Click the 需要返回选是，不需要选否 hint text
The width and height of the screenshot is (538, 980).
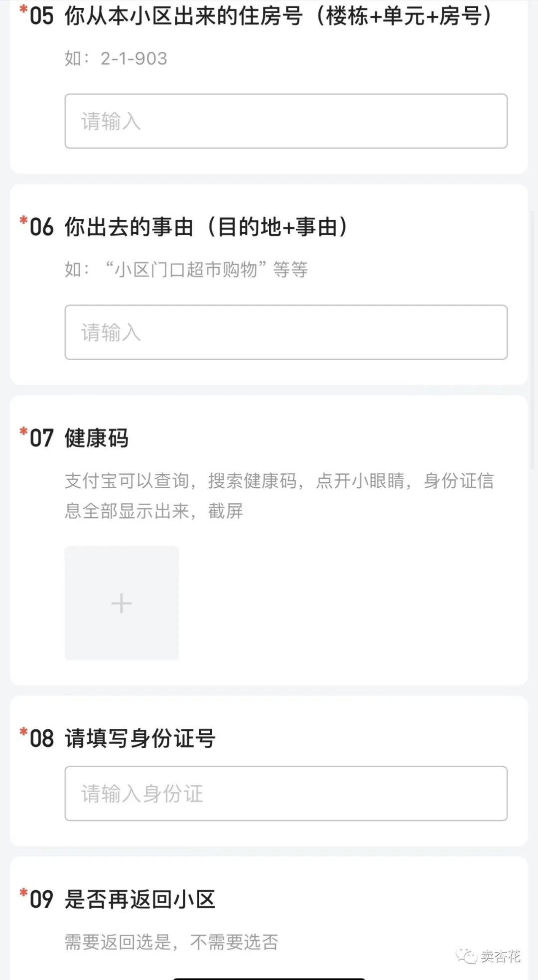point(171,942)
